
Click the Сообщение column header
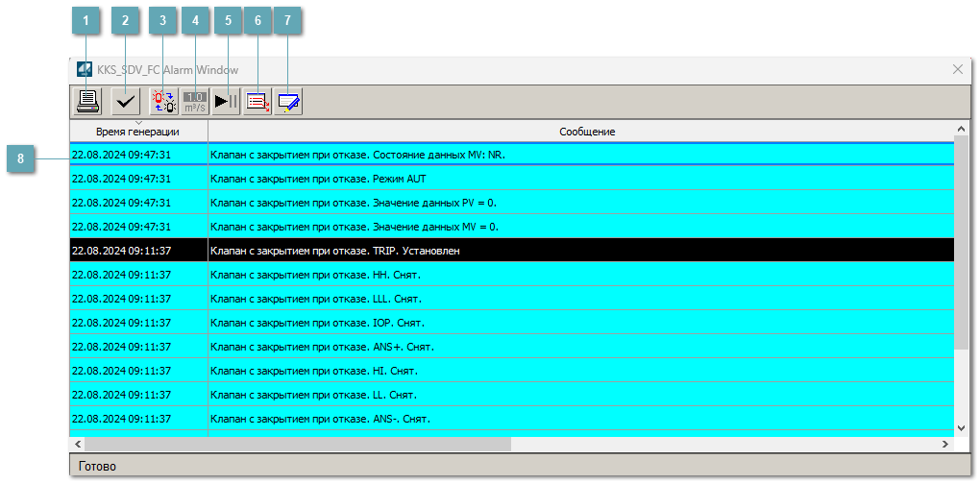click(x=586, y=131)
